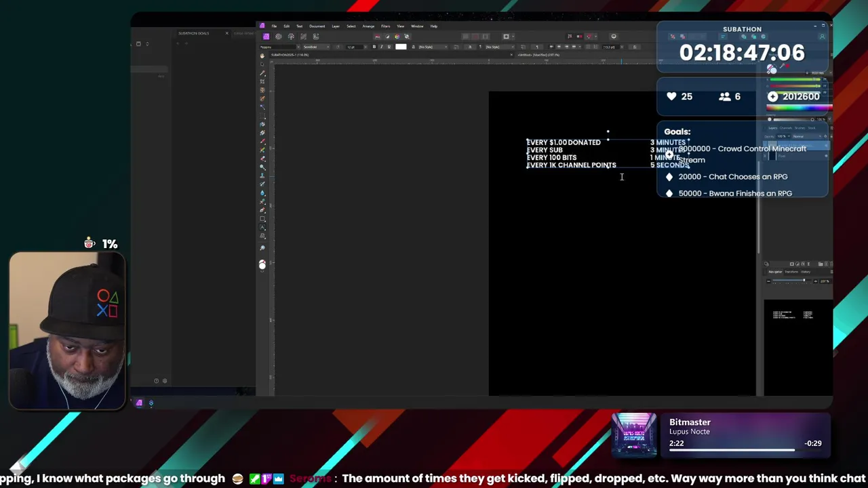Expand the Quick Mask options arrow
The height and width of the screenshot is (488, 868).
(513, 37)
